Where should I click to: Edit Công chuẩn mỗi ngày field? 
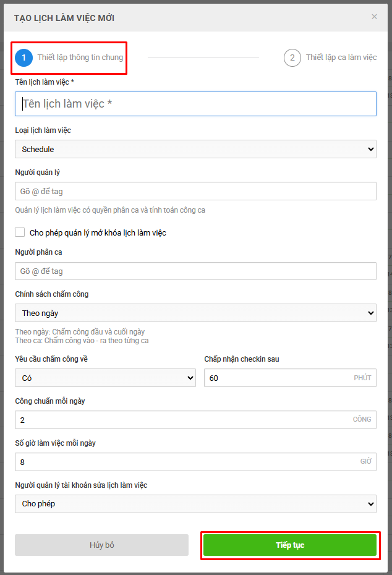(x=195, y=420)
